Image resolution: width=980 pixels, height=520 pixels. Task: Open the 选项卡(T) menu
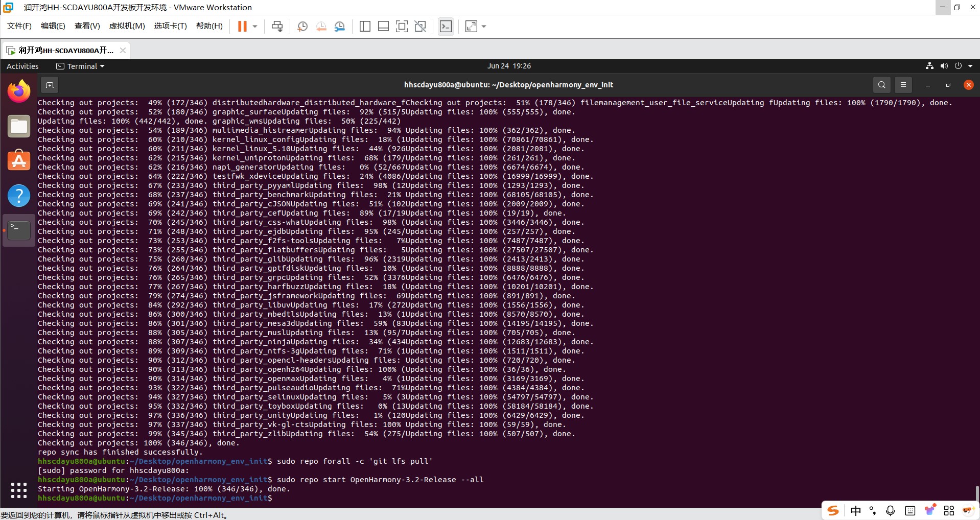point(171,26)
